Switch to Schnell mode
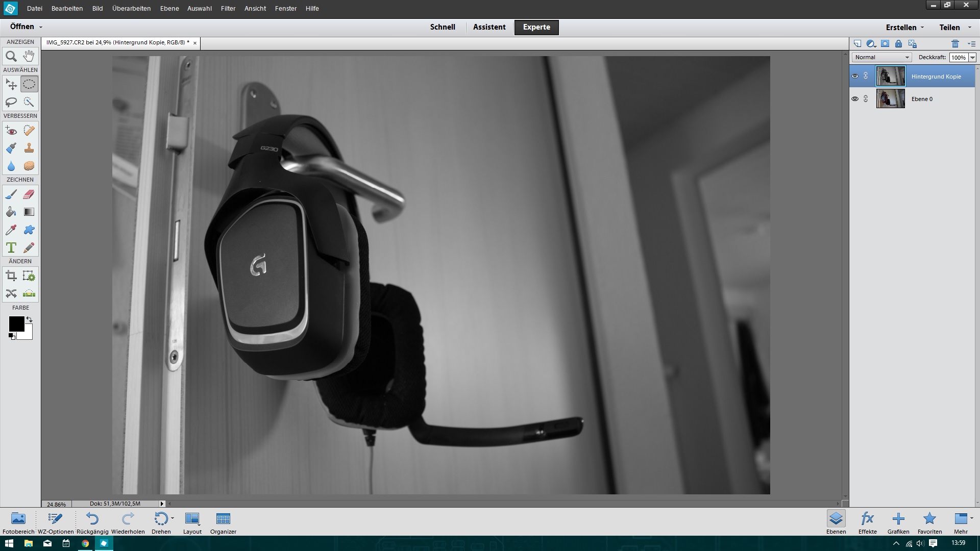980x551 pixels. pos(443,27)
